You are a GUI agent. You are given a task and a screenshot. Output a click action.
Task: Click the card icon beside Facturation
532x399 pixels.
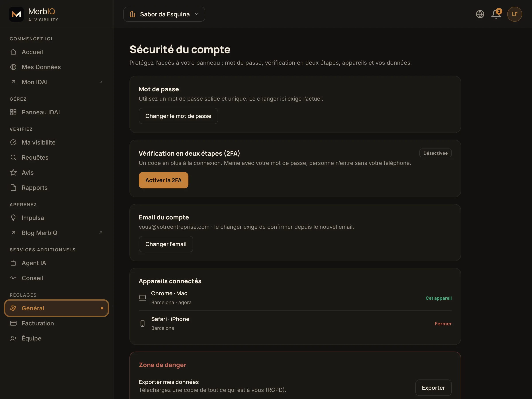[x=13, y=323]
